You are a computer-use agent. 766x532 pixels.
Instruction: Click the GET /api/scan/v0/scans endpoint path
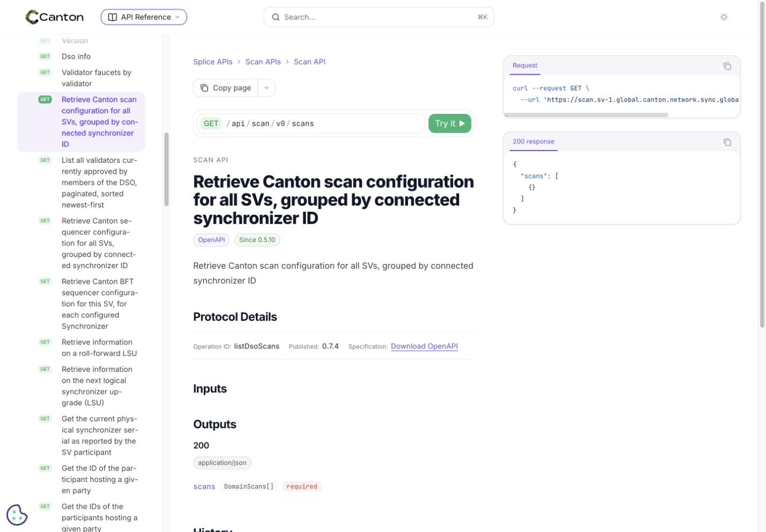pos(311,124)
